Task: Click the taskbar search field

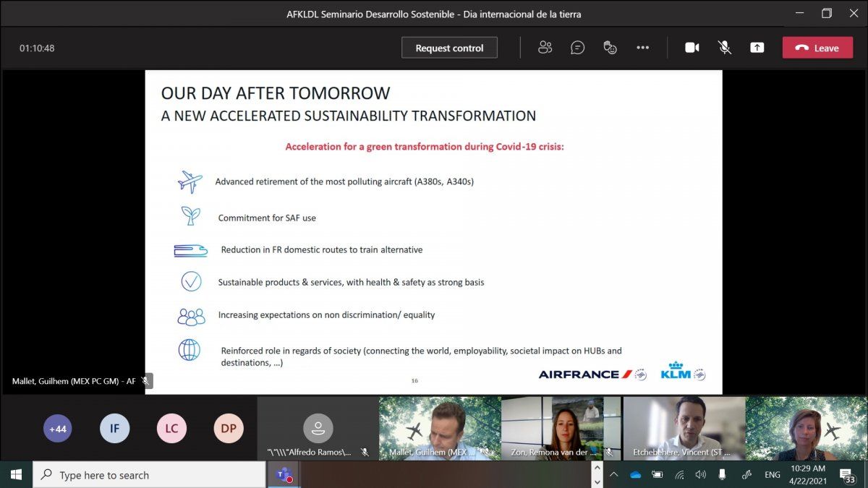Action: (x=145, y=475)
